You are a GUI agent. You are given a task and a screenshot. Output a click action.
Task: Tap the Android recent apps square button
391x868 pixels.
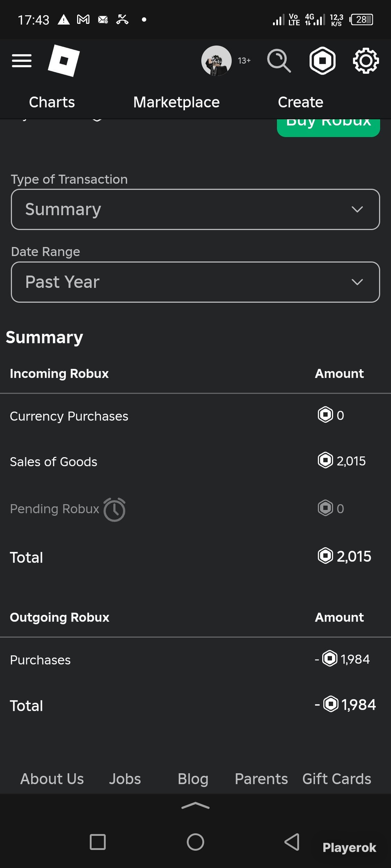(98, 842)
